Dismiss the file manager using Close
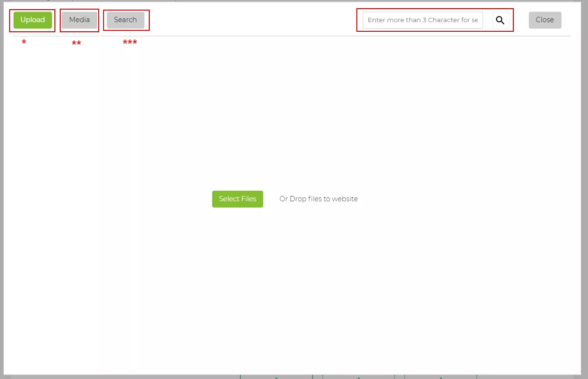This screenshot has height=379, width=588. [545, 20]
